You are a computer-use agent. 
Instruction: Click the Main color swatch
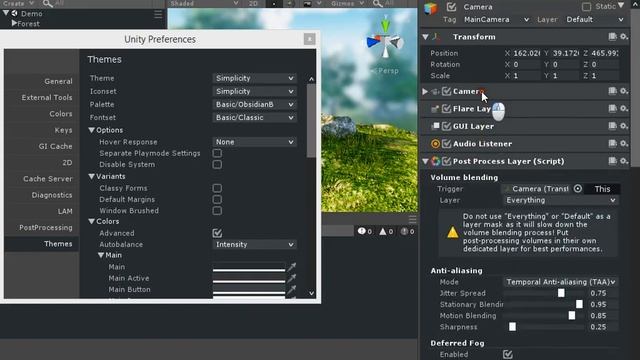tap(249, 267)
